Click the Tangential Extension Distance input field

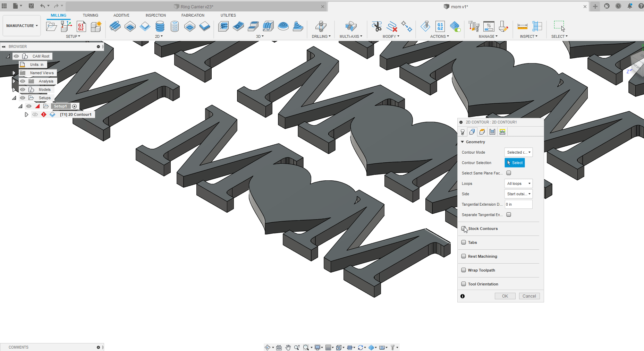coord(518,204)
